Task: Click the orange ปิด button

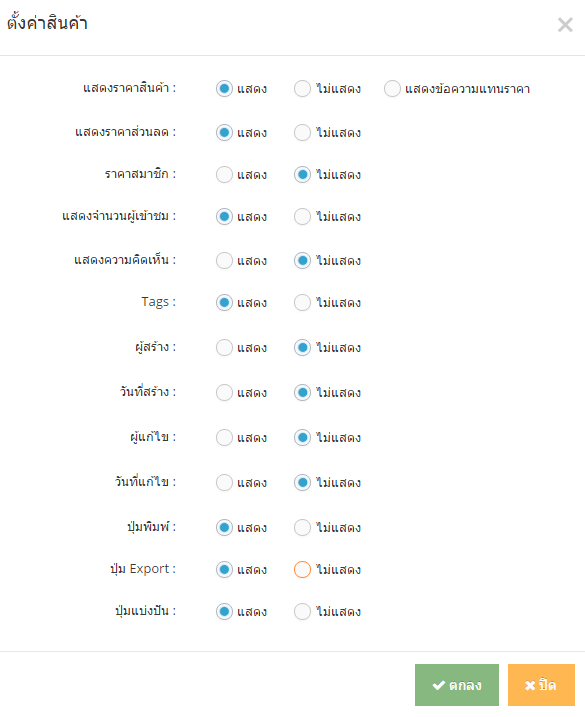Action: point(541,685)
